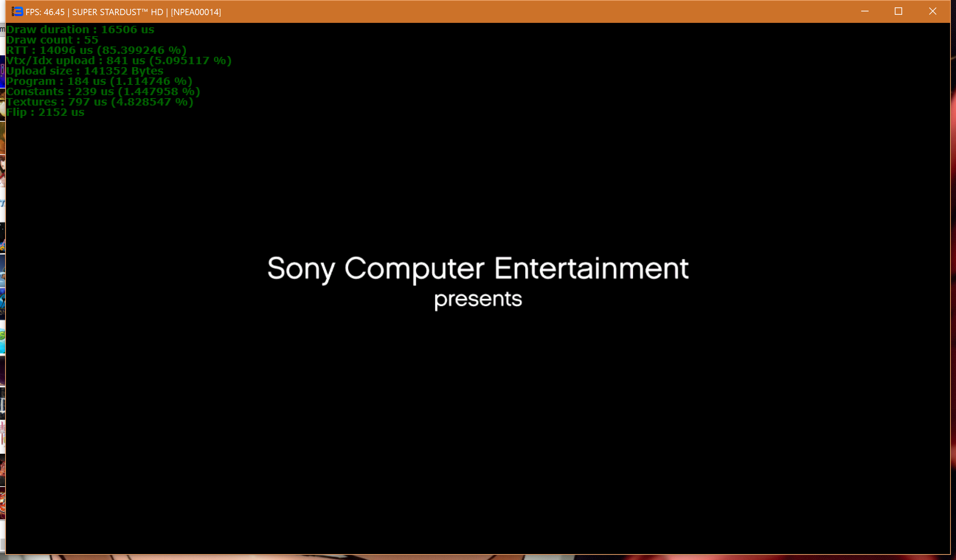Click the Sony Computer Entertainment splash text
This screenshot has width=956, height=560.
pos(478,269)
